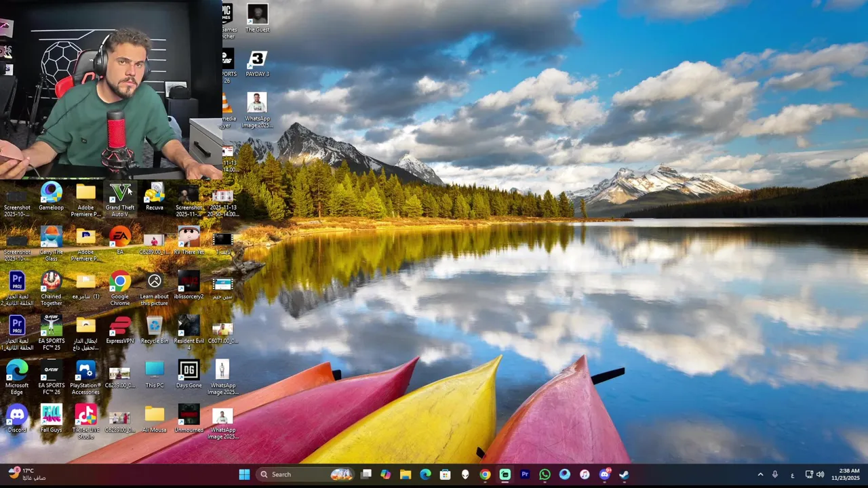Switch the input language indicator
The width and height of the screenshot is (868, 488).
point(792,474)
